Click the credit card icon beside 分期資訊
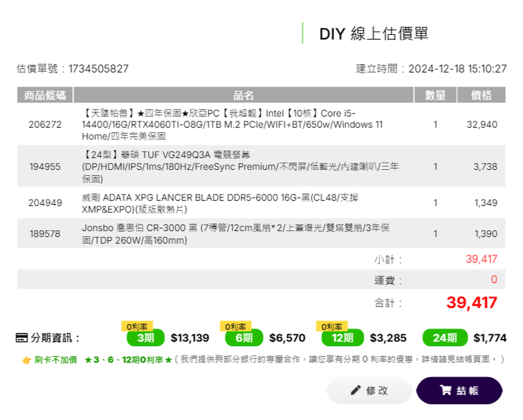523x420 pixels. (x=21, y=338)
